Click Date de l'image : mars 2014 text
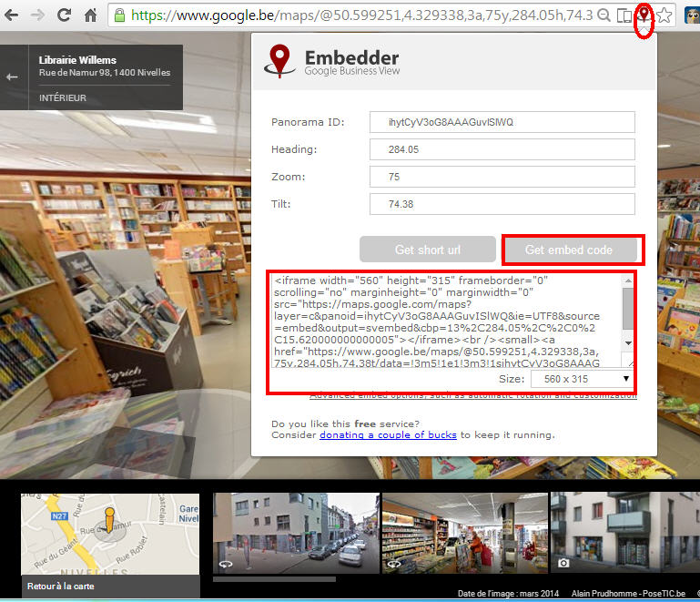The image size is (700, 602). pos(508,594)
